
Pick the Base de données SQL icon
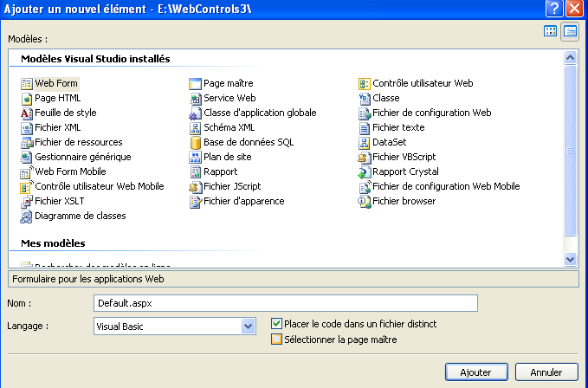196,143
